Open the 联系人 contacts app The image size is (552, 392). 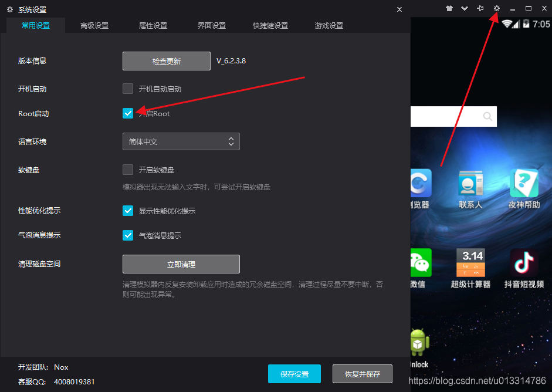(470, 183)
